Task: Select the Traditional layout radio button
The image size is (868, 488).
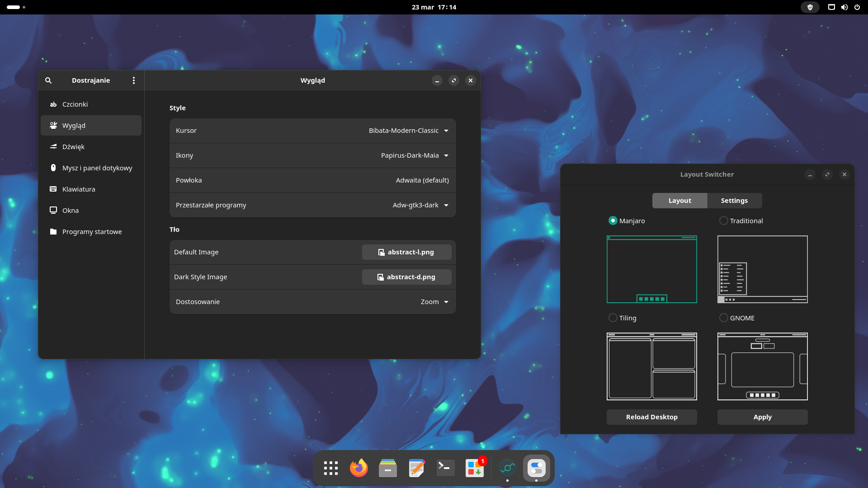Action: [x=723, y=221]
